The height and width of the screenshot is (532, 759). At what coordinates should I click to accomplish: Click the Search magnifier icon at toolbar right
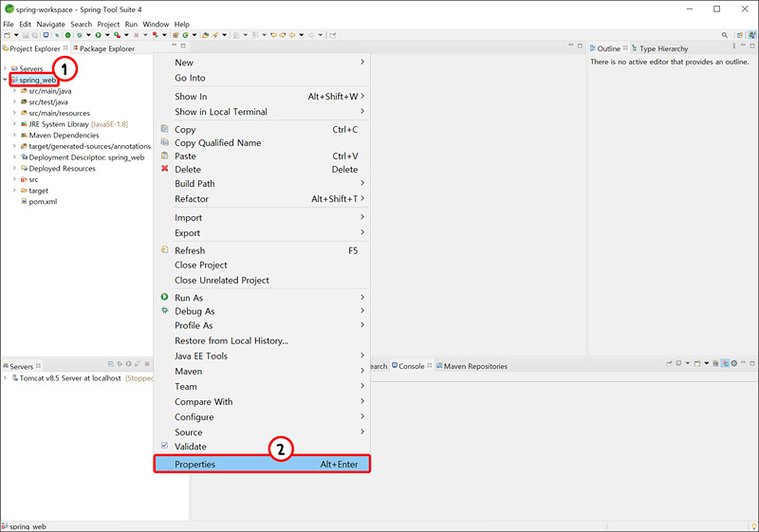(x=724, y=35)
